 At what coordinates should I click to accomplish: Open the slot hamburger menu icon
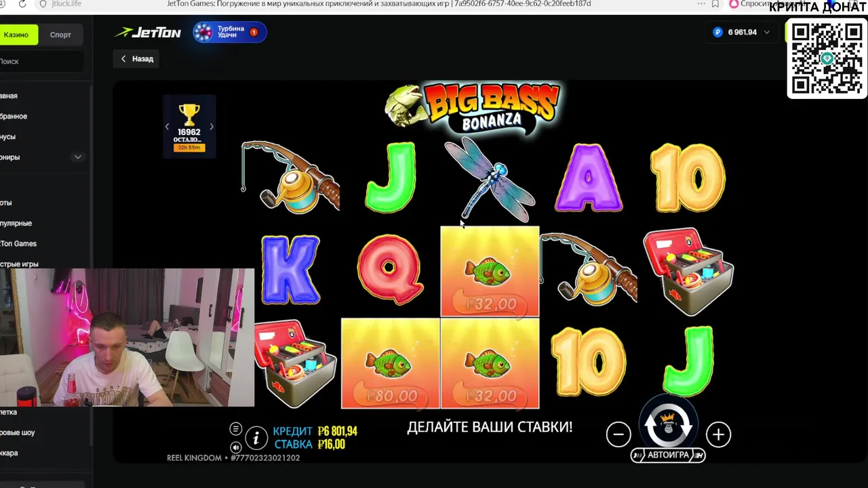coord(235,428)
